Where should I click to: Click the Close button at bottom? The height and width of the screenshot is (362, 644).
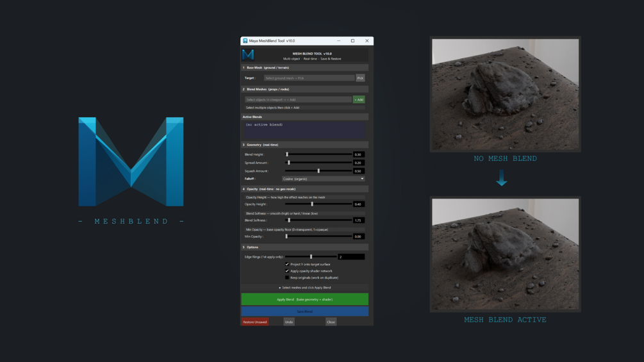click(x=331, y=322)
